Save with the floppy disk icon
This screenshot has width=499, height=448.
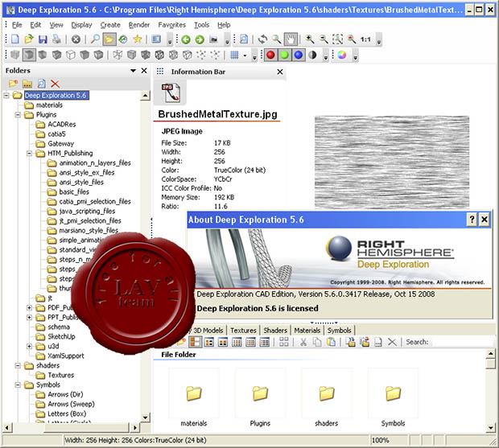[x=43, y=39]
